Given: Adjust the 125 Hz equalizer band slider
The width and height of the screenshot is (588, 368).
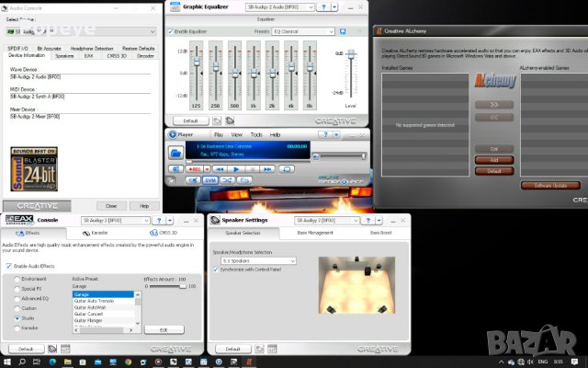Looking at the screenshot, I should pyautogui.click(x=197, y=62).
